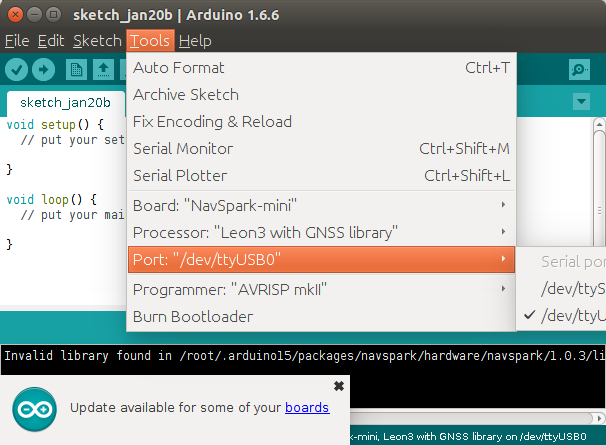Maximize the Arduino window
606x445 pixels.
point(53,15)
